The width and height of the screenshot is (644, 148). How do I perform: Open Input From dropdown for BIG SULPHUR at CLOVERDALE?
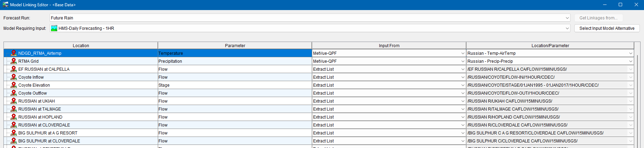point(463,141)
